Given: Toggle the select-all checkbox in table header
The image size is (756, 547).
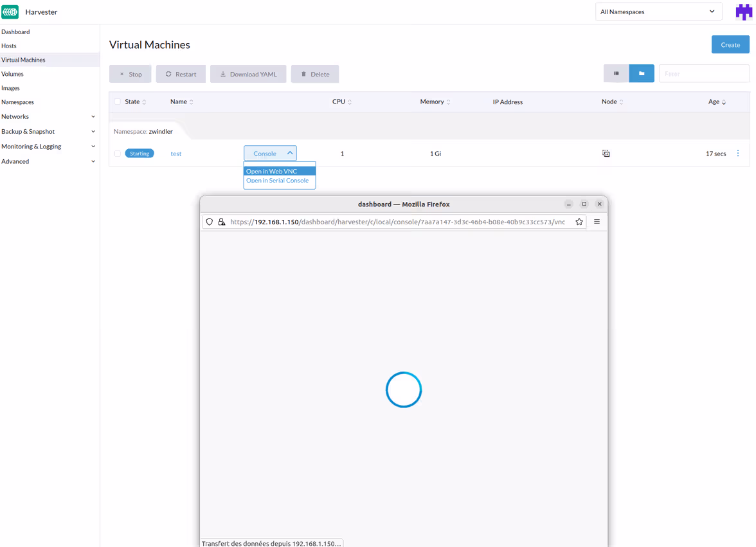Looking at the screenshot, I should 117,102.
